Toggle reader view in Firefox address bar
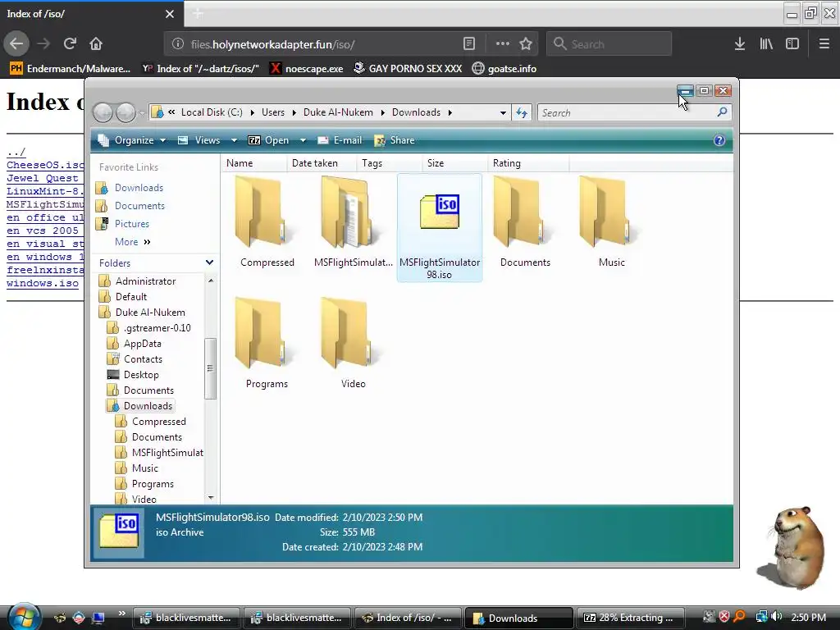 [x=468, y=44]
